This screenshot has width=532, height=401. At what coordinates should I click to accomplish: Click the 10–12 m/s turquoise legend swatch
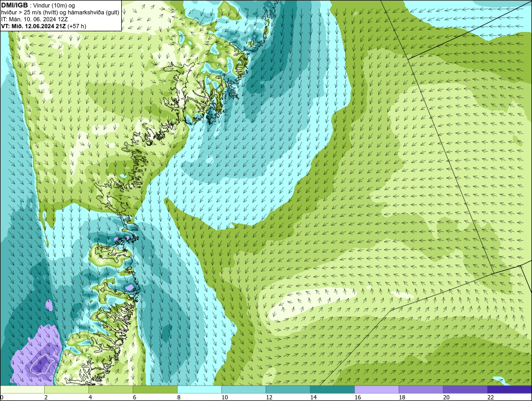coord(244,389)
